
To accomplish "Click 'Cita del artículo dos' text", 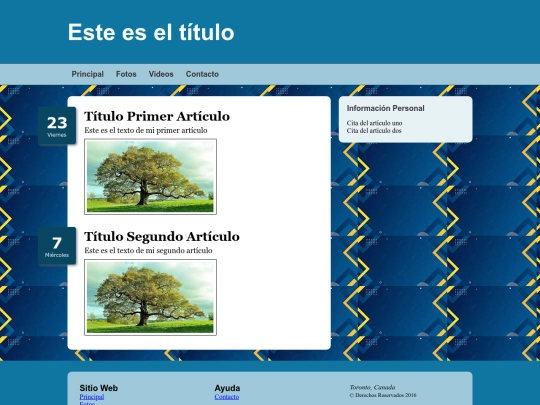I will [x=374, y=131].
